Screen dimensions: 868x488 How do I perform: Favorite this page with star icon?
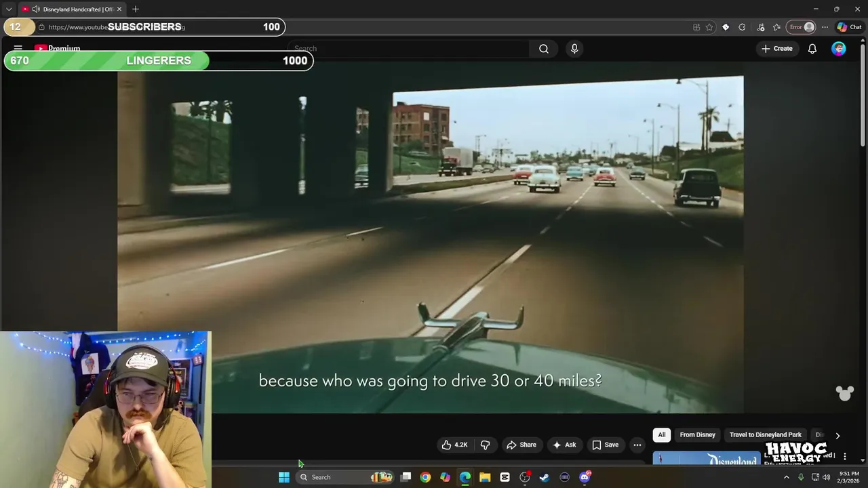click(x=709, y=27)
